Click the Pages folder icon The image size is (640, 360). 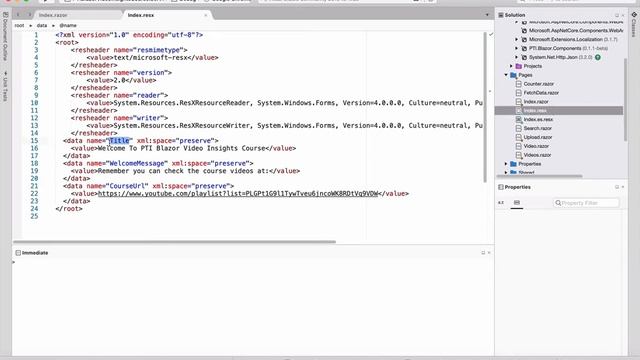(513, 75)
